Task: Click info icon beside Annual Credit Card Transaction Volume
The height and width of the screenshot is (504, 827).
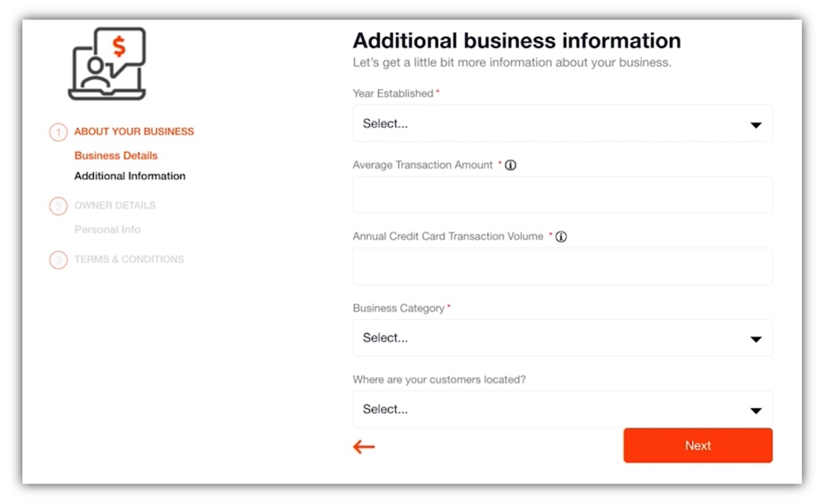Action: coord(561,237)
